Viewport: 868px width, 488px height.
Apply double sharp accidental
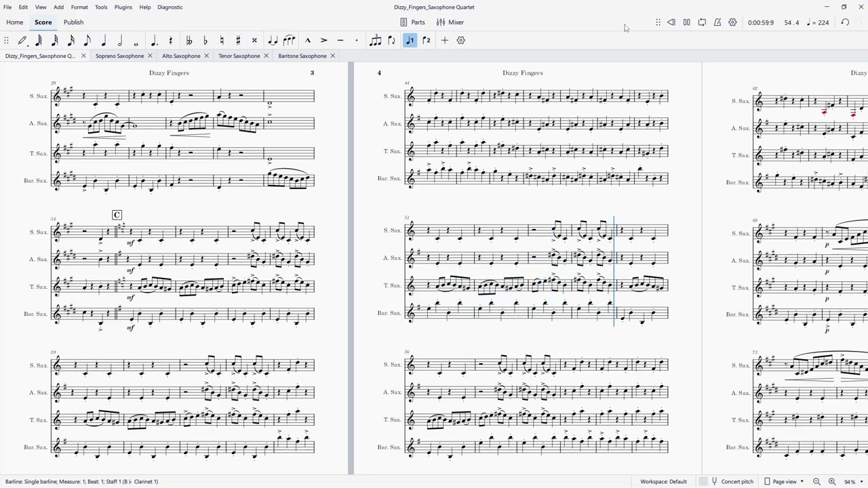coord(254,41)
